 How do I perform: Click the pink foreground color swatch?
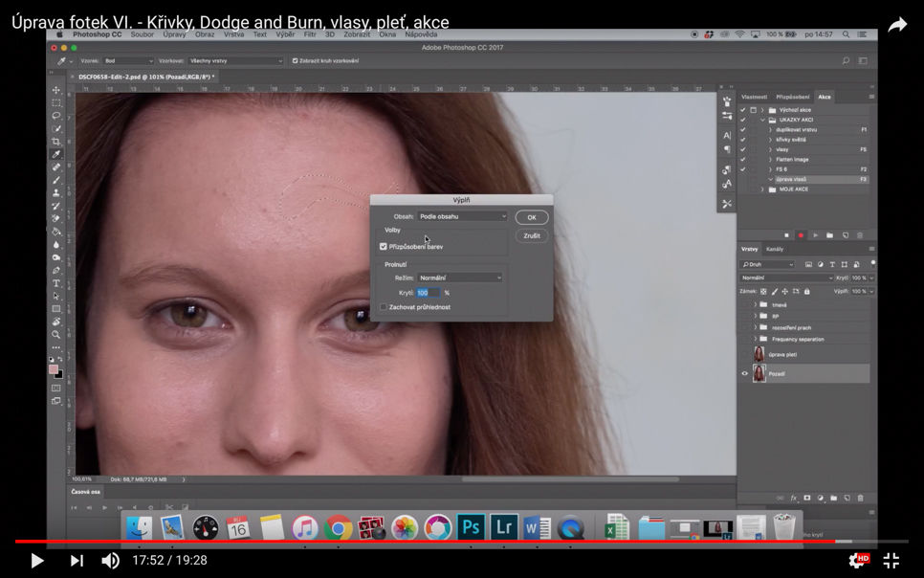(x=53, y=369)
